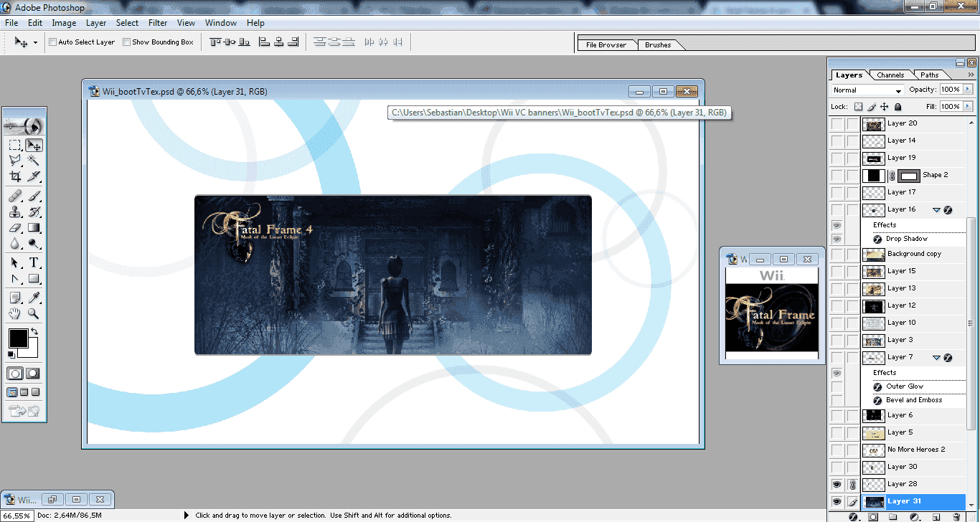
Task: Open the Fill slider arrow
Action: 968,106
